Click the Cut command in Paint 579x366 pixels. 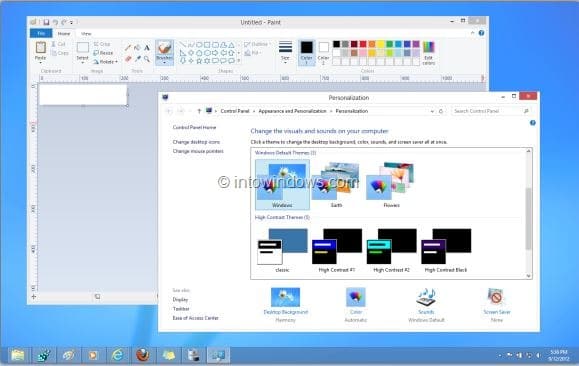point(59,44)
